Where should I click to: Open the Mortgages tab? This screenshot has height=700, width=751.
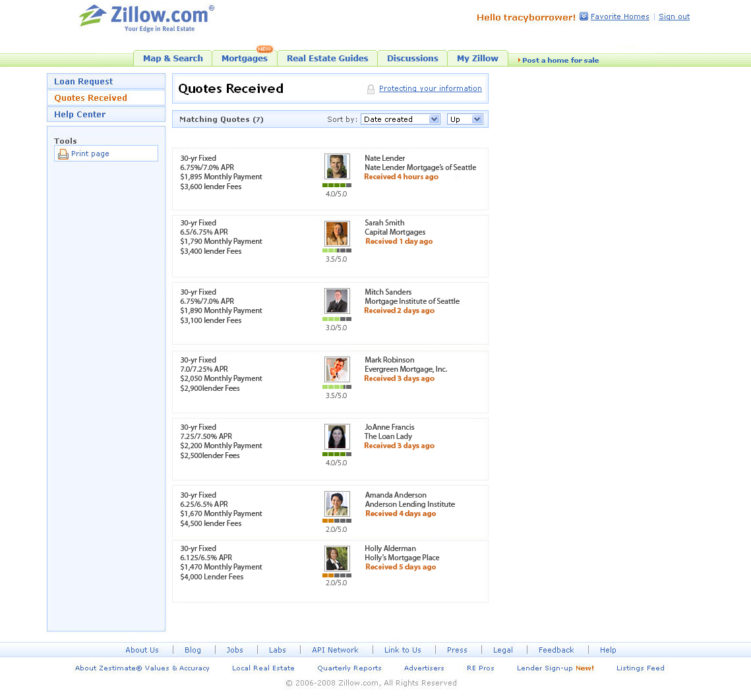coord(244,59)
